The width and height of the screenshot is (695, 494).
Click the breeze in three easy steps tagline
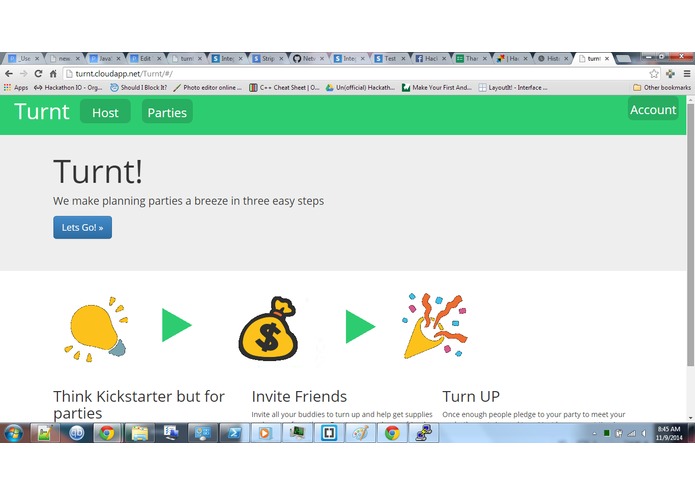click(188, 201)
